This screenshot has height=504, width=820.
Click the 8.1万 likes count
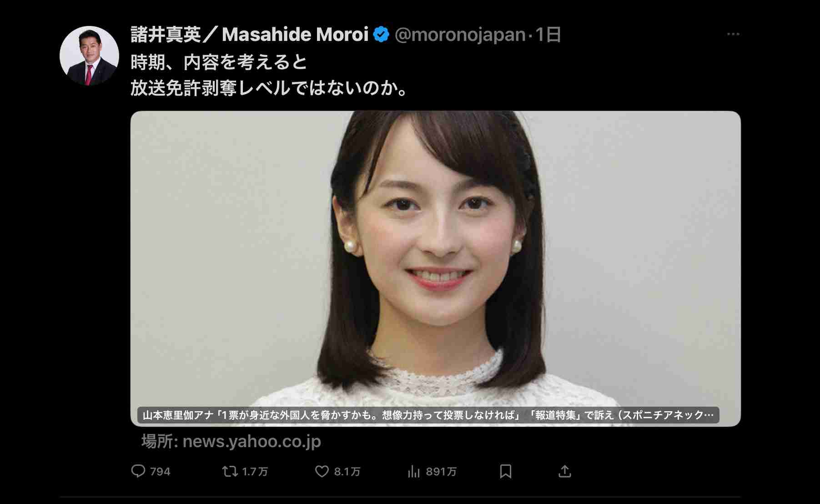(347, 472)
